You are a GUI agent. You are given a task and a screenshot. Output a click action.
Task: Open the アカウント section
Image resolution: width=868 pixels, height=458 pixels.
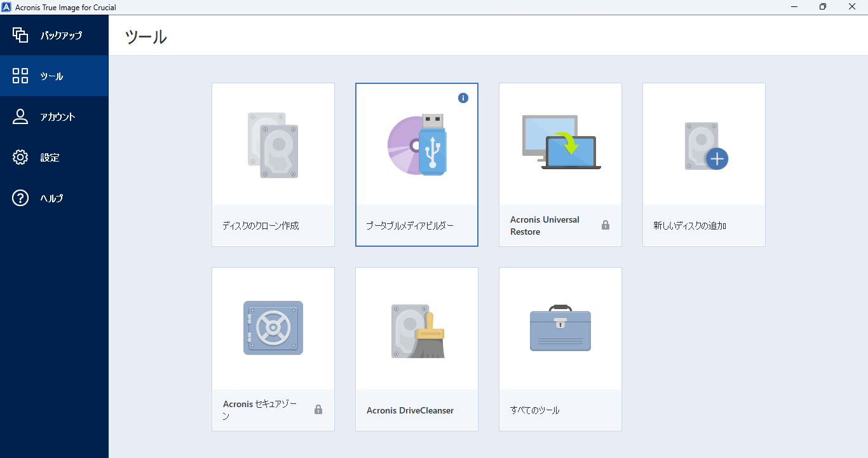pyautogui.click(x=54, y=116)
